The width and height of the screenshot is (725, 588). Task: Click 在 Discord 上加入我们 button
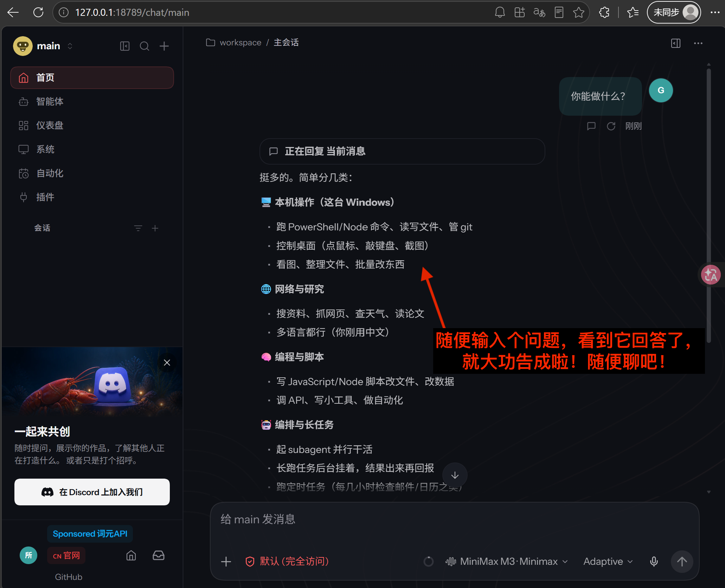pos(92,492)
